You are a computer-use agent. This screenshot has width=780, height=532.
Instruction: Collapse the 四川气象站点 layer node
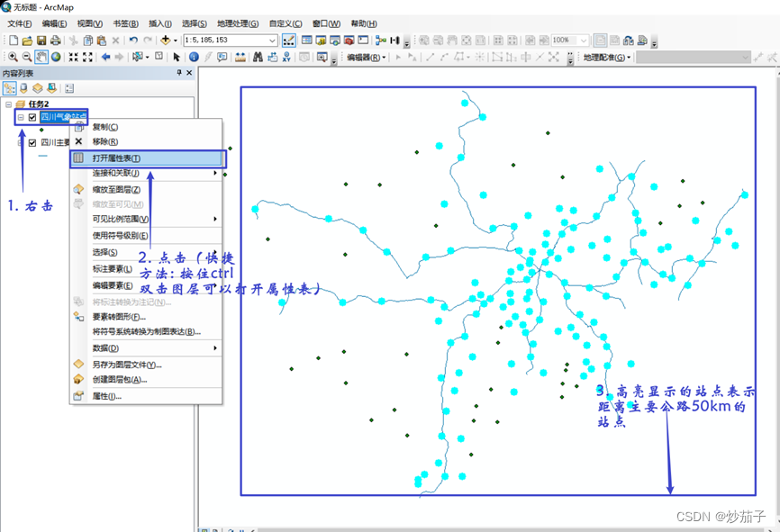tap(21, 117)
